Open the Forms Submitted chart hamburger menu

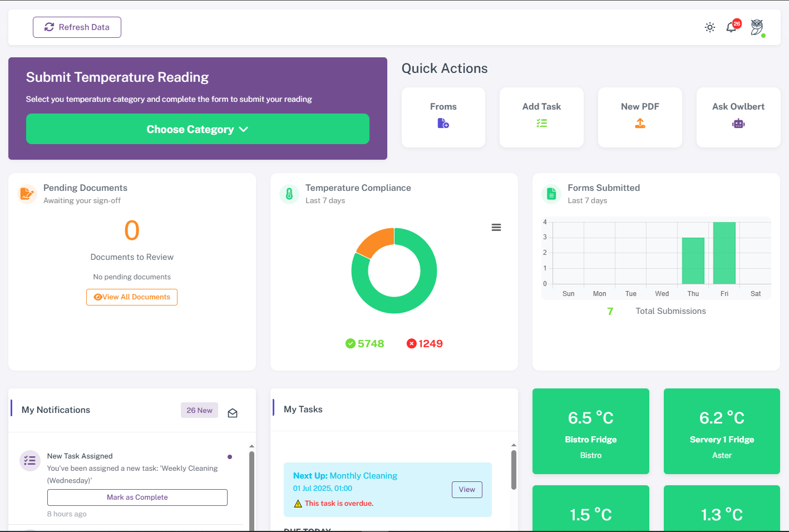[x=496, y=227]
